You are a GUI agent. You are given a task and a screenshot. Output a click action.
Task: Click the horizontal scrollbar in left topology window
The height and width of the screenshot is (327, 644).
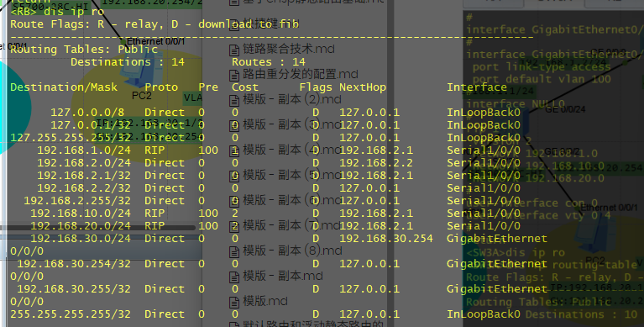(97, 228)
